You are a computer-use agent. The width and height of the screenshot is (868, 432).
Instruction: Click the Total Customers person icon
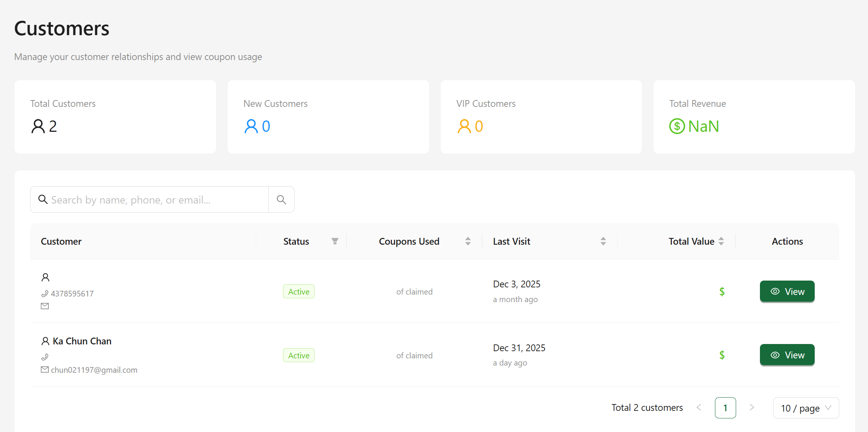(x=38, y=126)
